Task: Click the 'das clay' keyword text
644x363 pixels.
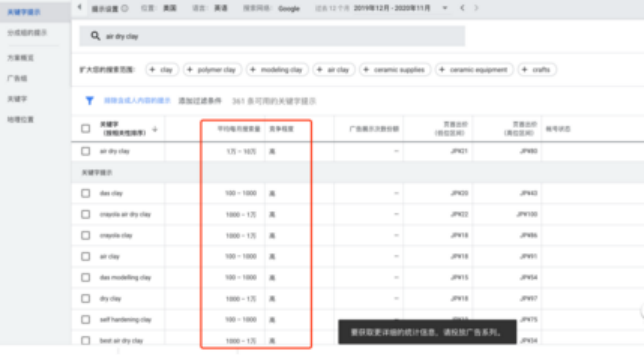Action: pyautogui.click(x=111, y=193)
